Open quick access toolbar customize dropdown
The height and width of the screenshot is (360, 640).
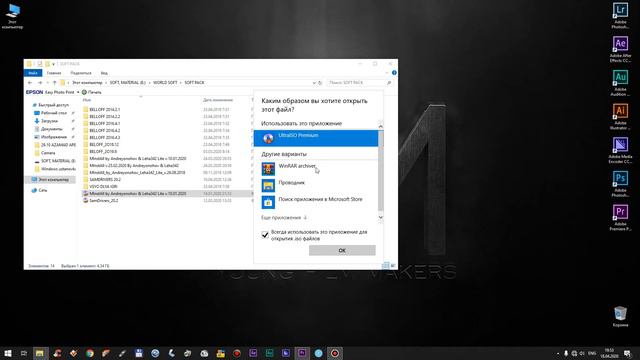53,64
